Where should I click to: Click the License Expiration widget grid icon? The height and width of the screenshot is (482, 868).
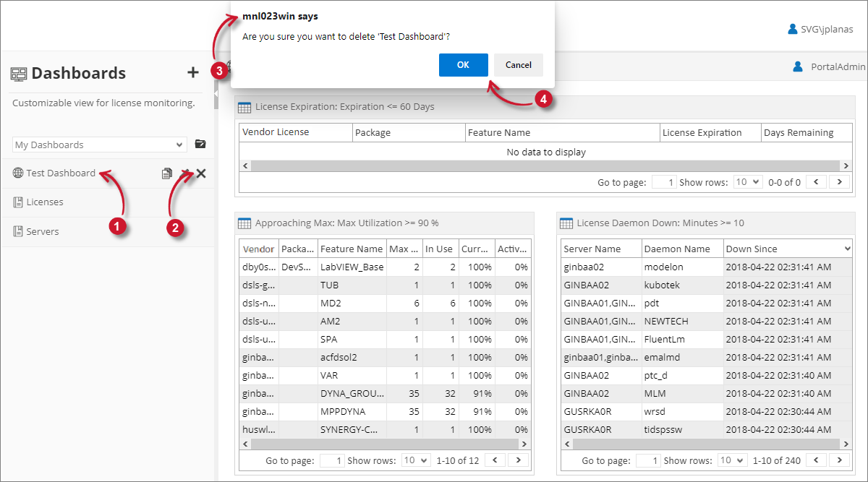(244, 107)
